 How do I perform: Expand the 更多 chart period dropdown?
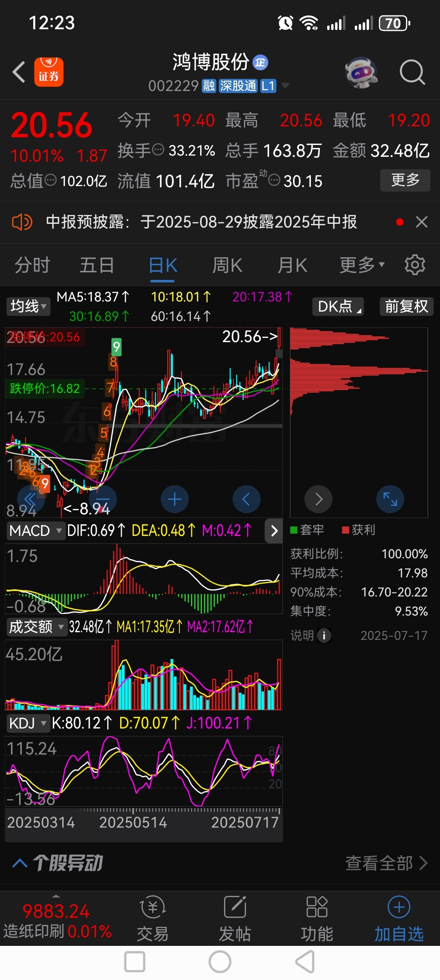tap(362, 265)
